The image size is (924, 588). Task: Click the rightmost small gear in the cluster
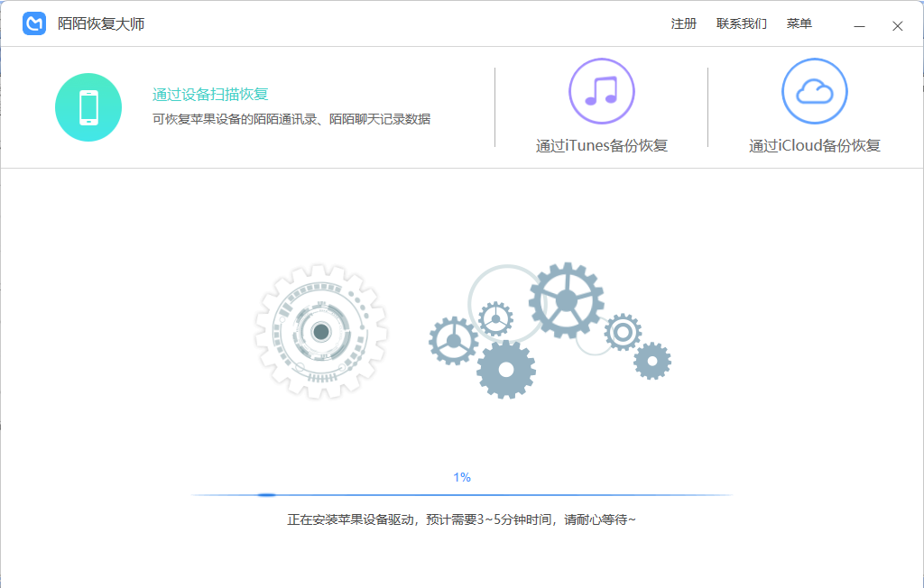point(651,361)
